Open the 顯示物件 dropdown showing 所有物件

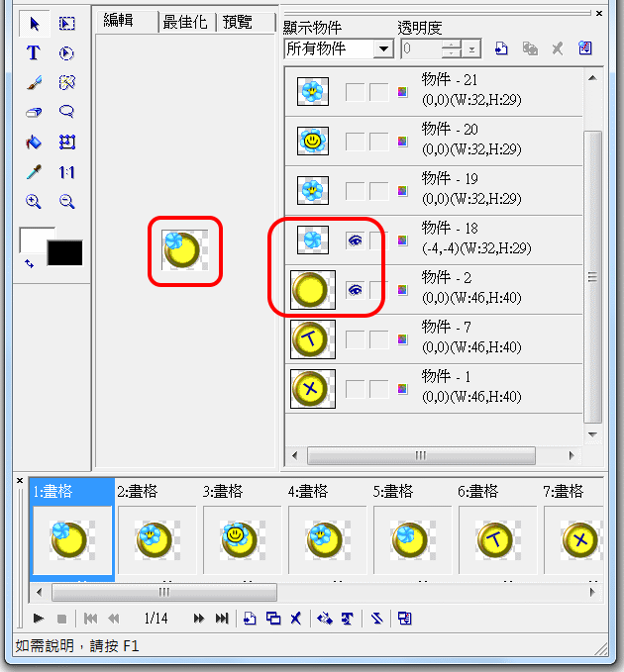383,48
